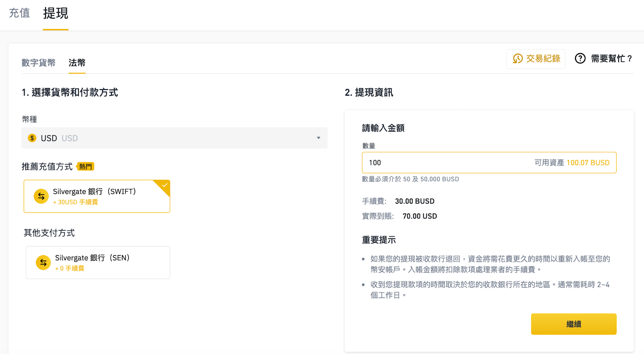644x354 pixels.
Task: Click the notice about 2~4 working days
Action: point(490,290)
